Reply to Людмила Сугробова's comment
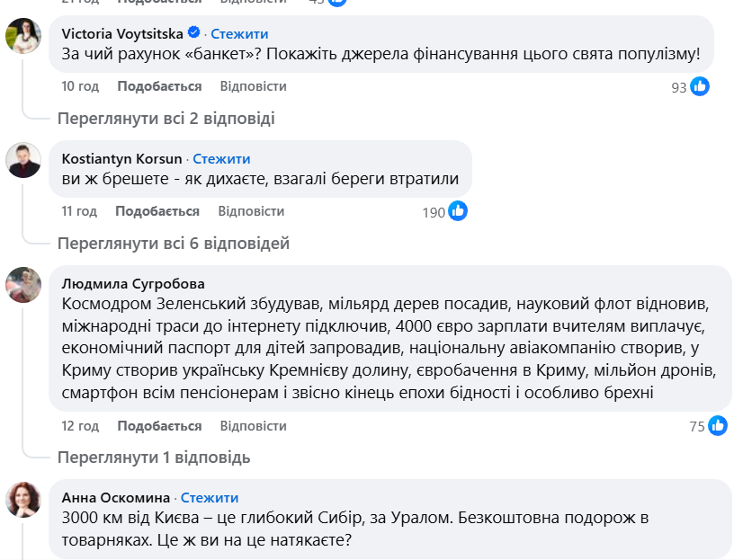Screen dimensions: 752x560 (254, 426)
